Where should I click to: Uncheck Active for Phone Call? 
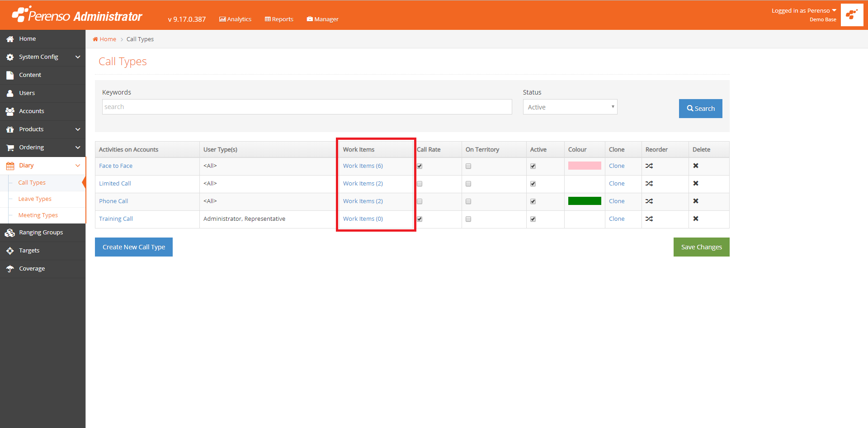533,202
